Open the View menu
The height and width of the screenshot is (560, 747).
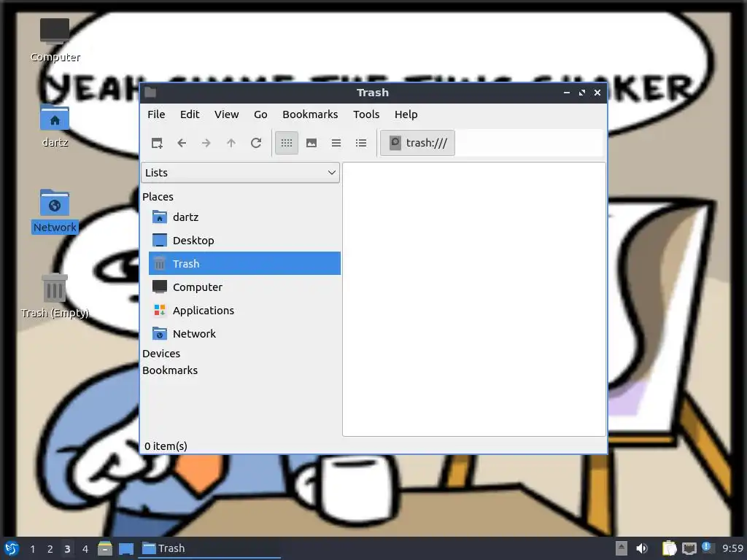coord(226,114)
